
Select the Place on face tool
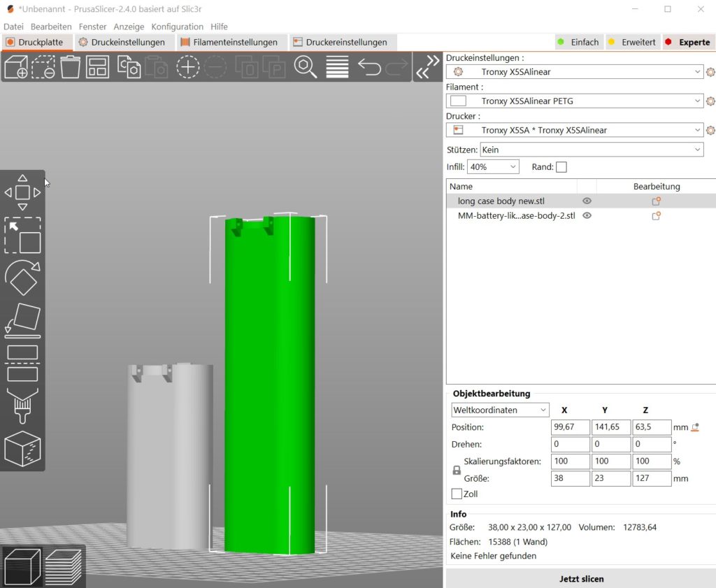click(22, 320)
